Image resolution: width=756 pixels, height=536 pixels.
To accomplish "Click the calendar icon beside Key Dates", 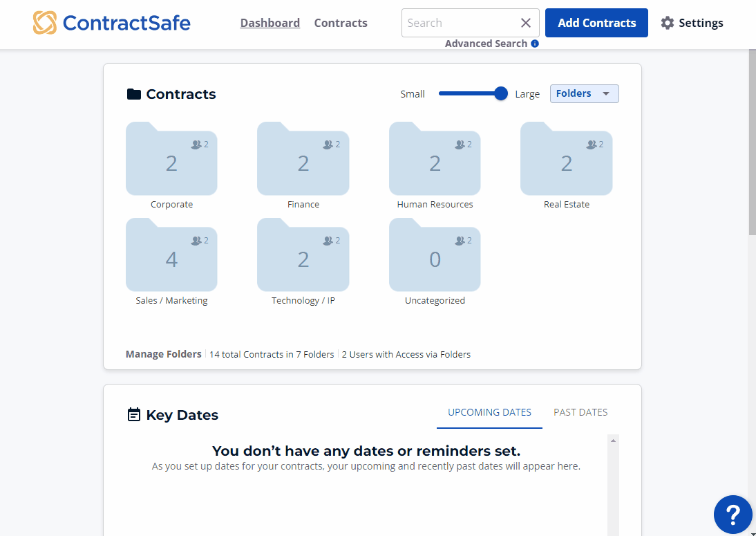I will [133, 414].
